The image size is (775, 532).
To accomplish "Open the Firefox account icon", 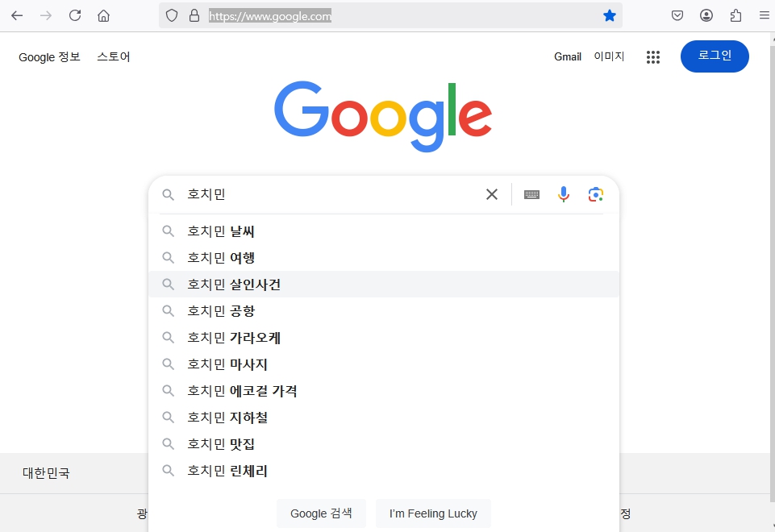I will 706,15.
